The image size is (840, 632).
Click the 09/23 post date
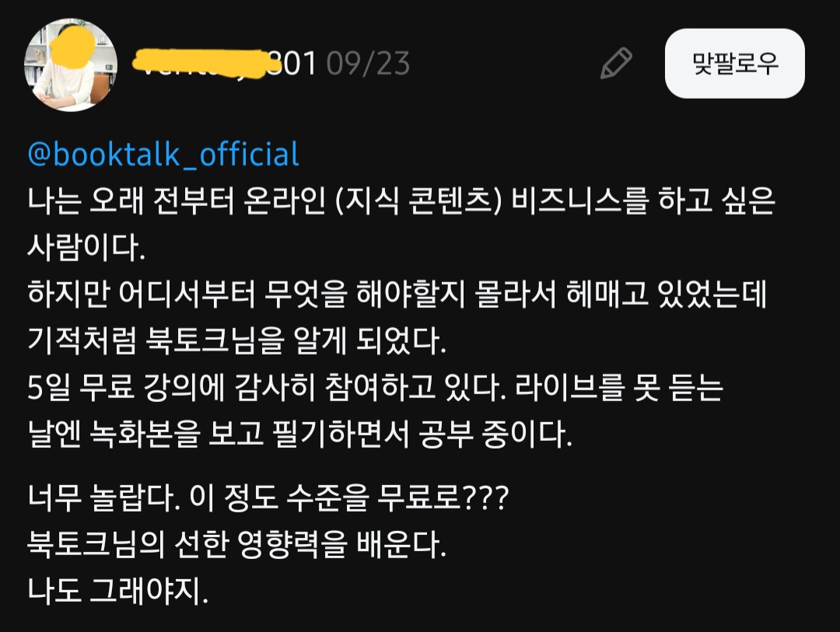(368, 64)
